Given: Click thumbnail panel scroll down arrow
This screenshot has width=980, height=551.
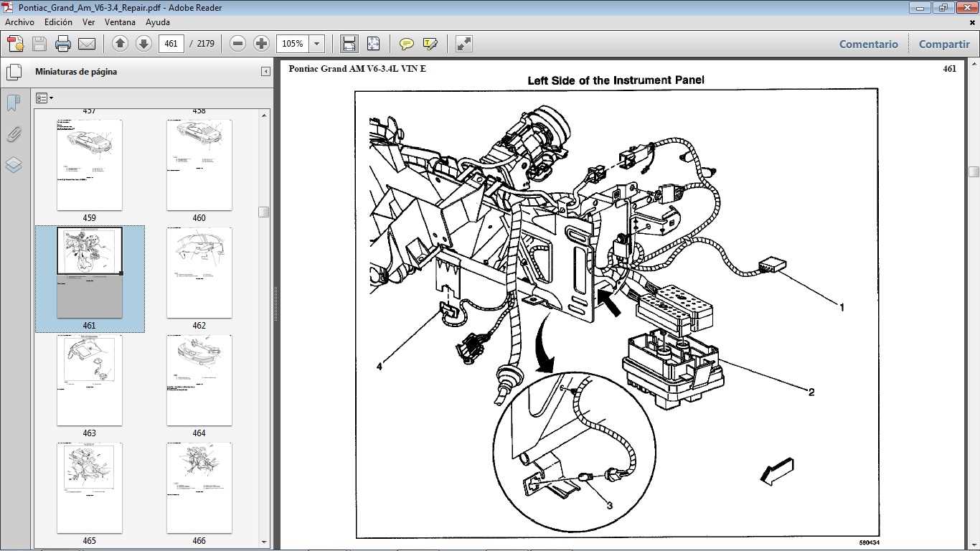Looking at the screenshot, I should tap(265, 542).
